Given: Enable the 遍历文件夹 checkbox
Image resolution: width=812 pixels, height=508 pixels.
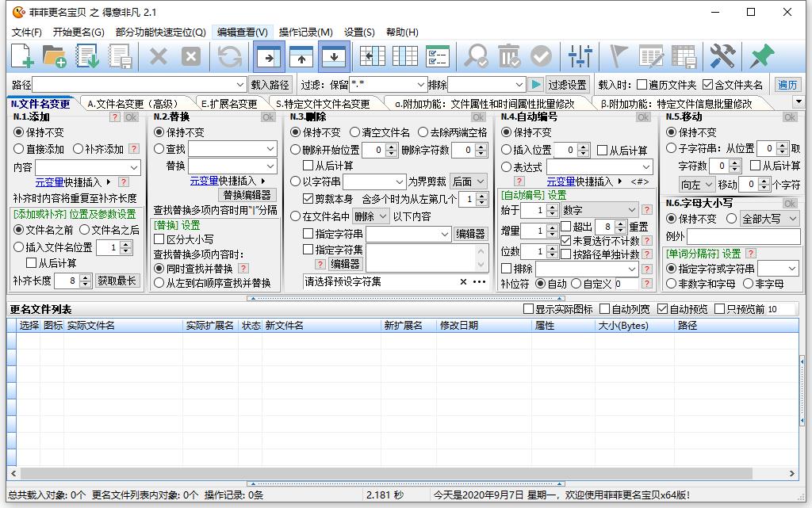Looking at the screenshot, I should pos(642,85).
